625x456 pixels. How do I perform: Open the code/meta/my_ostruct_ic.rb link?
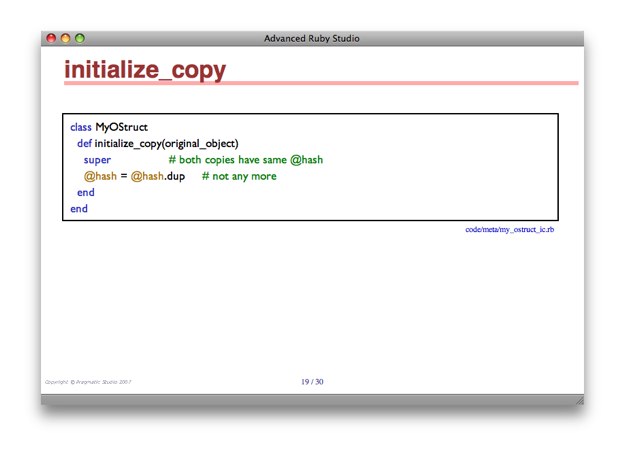[x=509, y=229]
